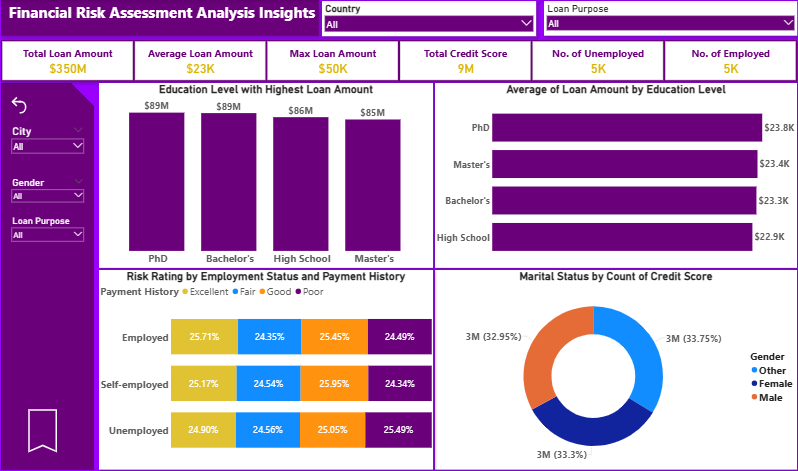Select the orange Male donut slice
Viewport: 798px width, 471px height.
tap(553, 350)
